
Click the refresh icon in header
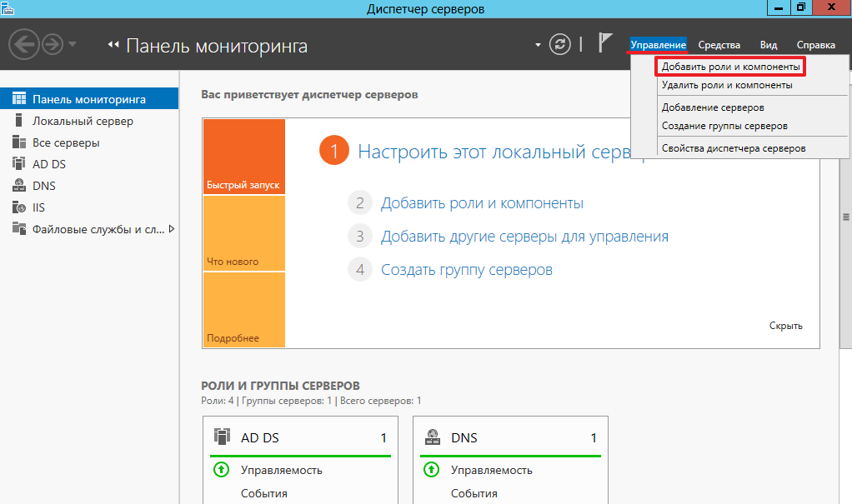pos(559,44)
